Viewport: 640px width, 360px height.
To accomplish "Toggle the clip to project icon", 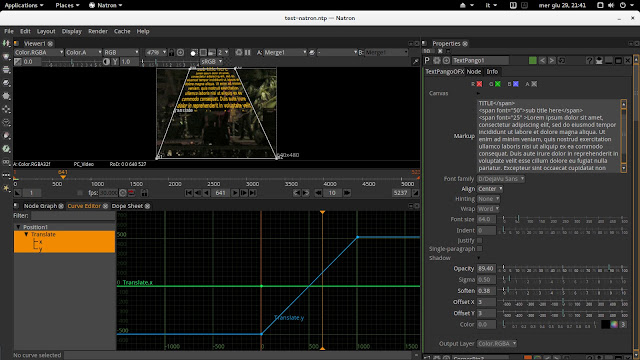I will pos(194,52).
